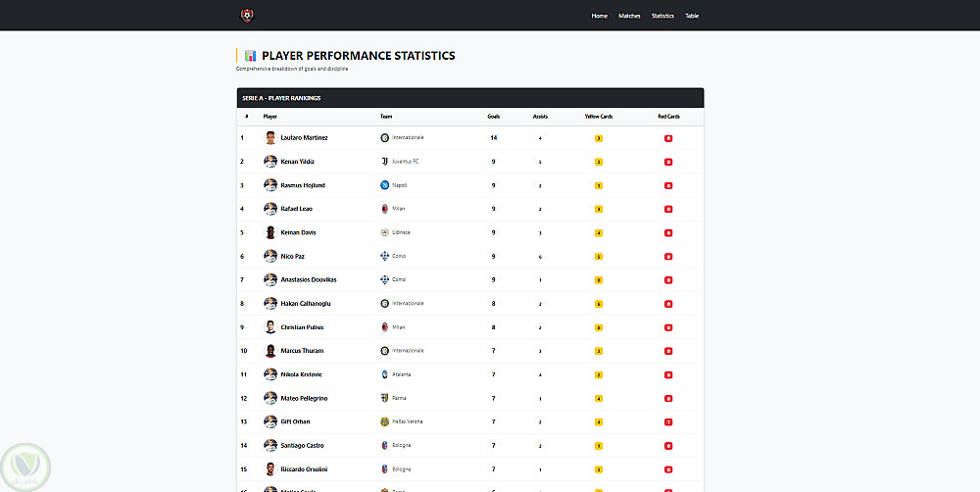Screen dimensions: 980x492
Task: Click the Juventus FC team logo
Action: 384,162
